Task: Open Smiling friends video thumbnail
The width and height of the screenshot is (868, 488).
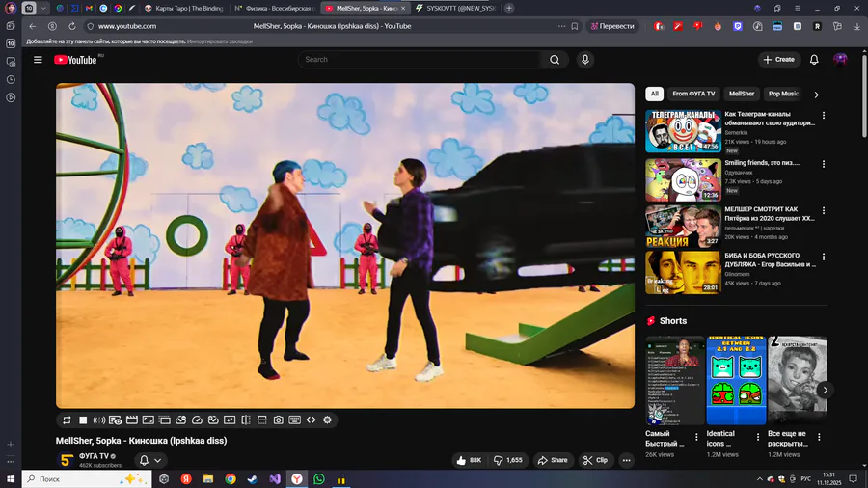Action: [x=683, y=179]
